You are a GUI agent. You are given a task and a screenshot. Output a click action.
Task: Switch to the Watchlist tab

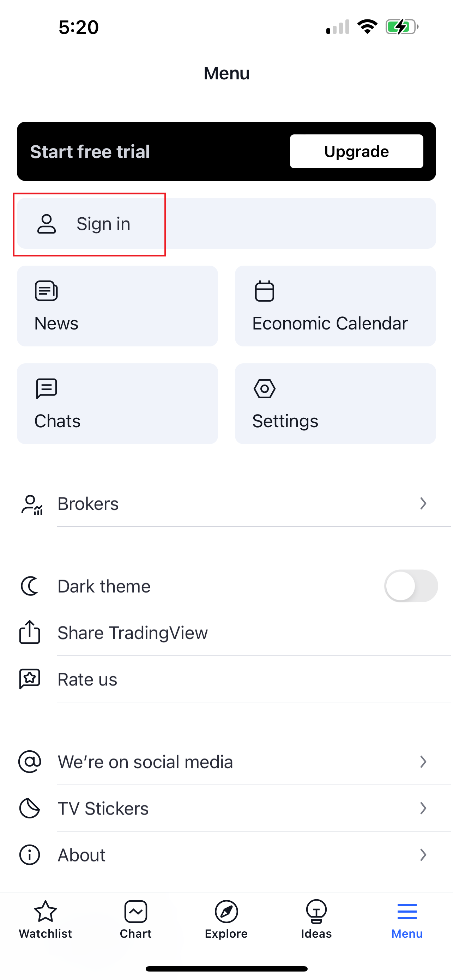click(45, 920)
